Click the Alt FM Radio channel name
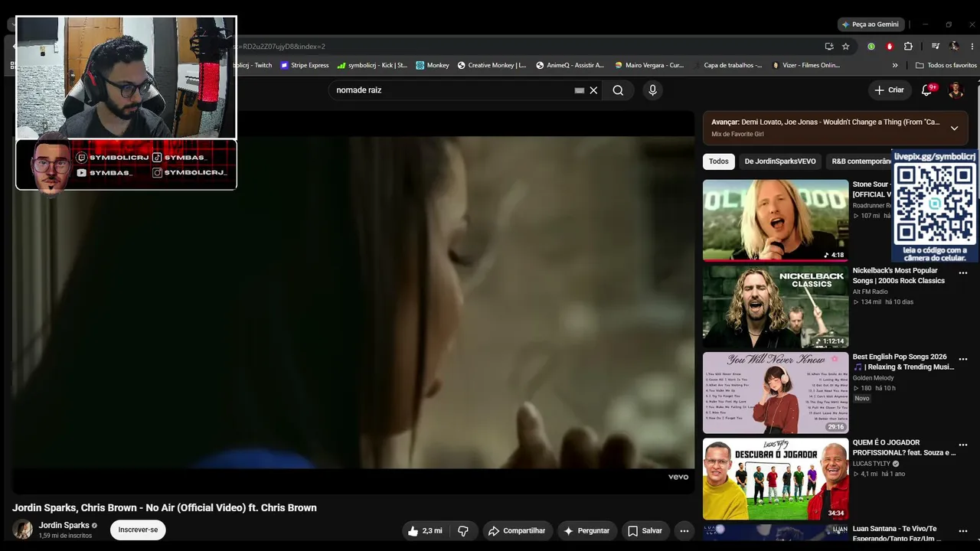The image size is (980, 551). pyautogui.click(x=871, y=292)
